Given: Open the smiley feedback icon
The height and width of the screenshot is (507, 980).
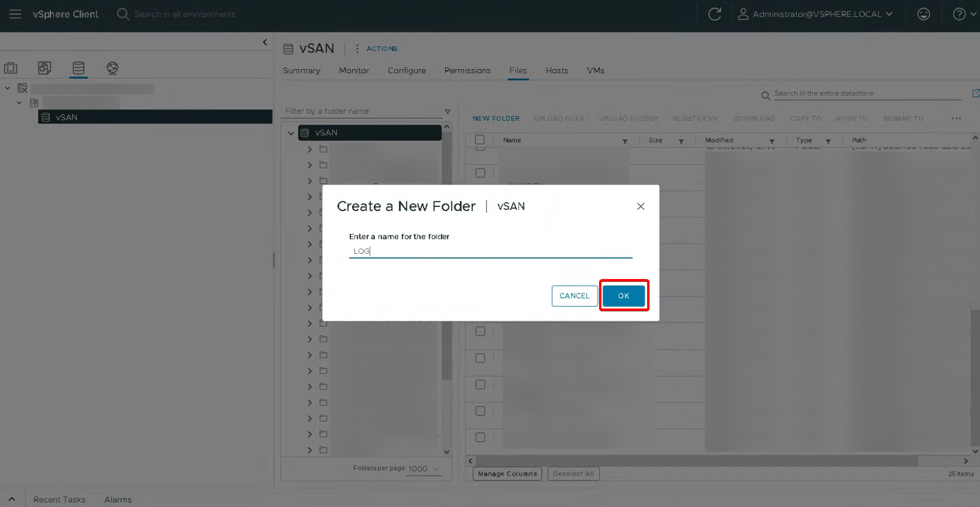Looking at the screenshot, I should tap(923, 14).
